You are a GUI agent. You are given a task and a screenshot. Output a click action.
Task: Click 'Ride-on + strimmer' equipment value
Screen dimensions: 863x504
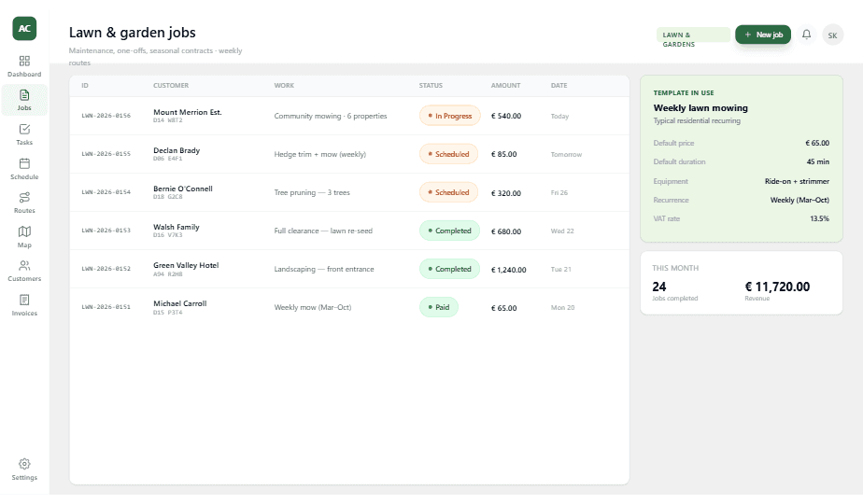coord(797,181)
